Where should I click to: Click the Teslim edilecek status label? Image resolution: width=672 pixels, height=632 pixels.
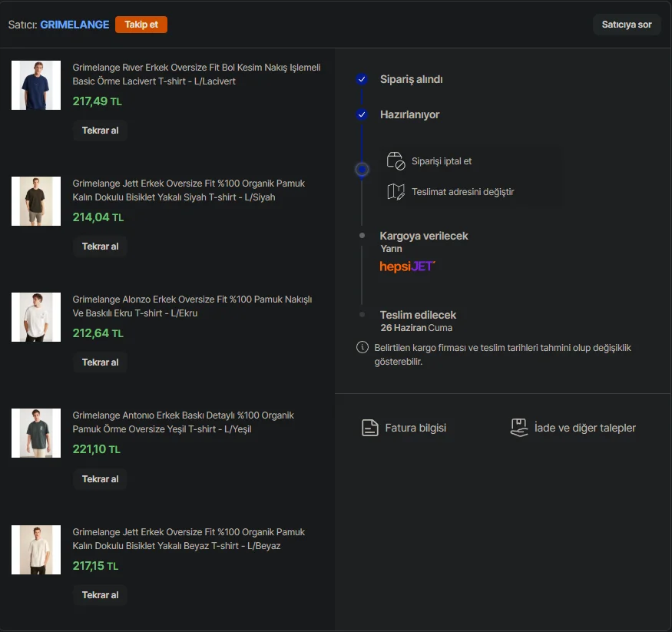[x=418, y=315]
